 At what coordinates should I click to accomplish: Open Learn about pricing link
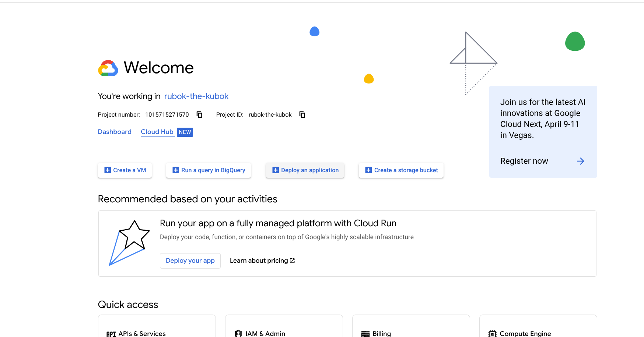(259, 260)
